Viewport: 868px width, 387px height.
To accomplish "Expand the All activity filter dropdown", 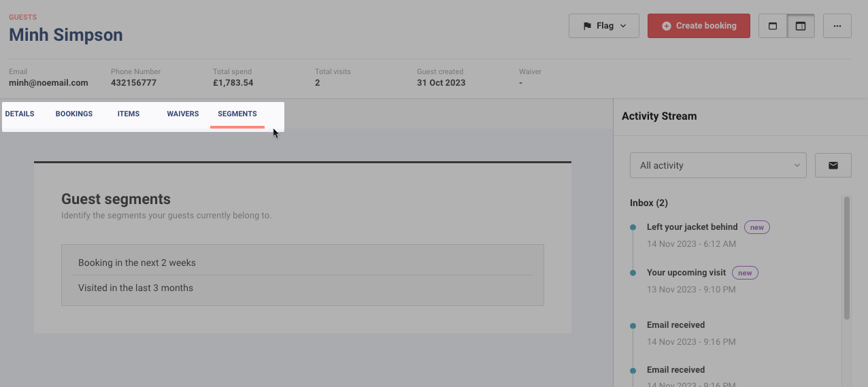I will click(x=718, y=165).
